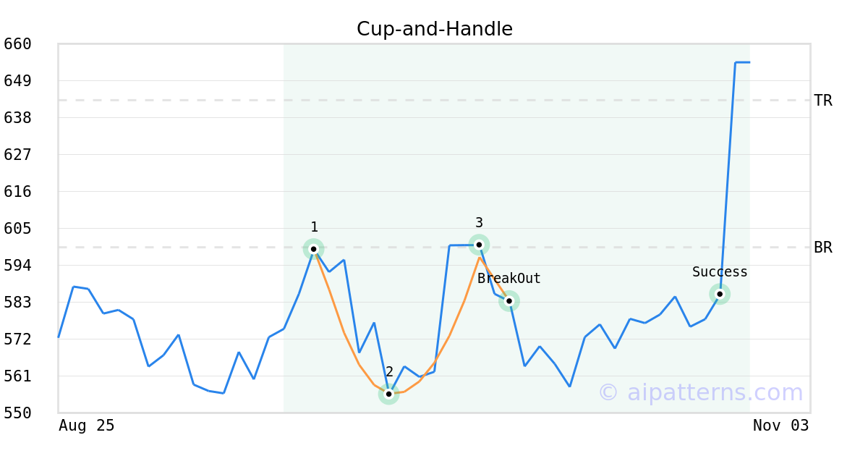Click the 649 price axis label
The height and width of the screenshot is (456, 868).
pyautogui.click(x=18, y=81)
